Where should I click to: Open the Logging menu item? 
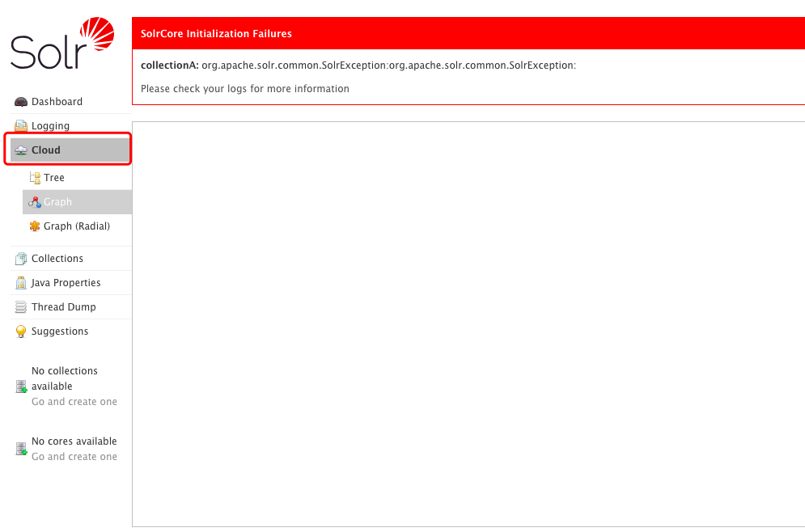click(x=71, y=125)
